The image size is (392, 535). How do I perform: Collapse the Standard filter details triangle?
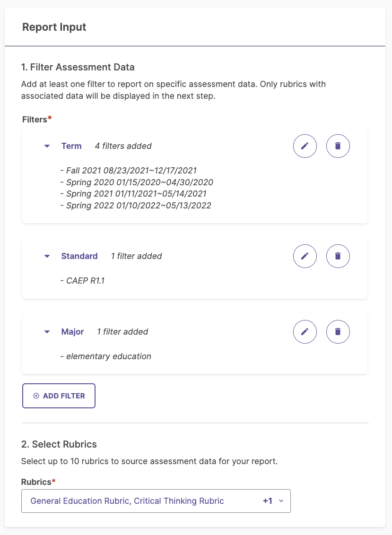click(47, 256)
